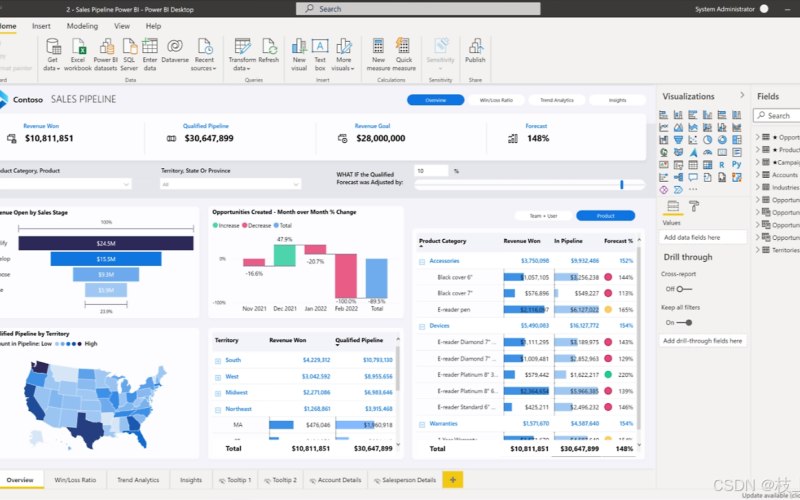Choose the stacked bar chart visual
This screenshot has height=500, width=800.
pos(664,115)
